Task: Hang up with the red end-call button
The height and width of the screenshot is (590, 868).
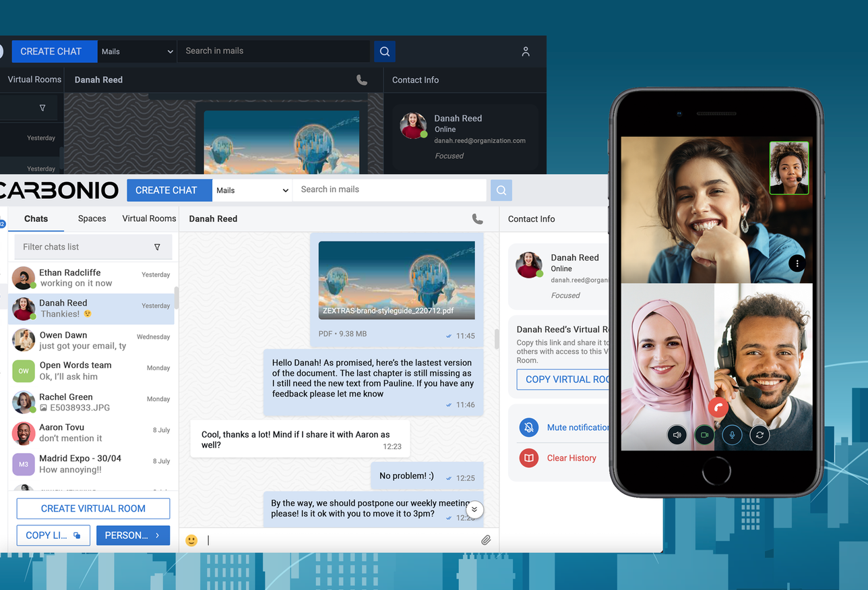Action: tap(718, 407)
